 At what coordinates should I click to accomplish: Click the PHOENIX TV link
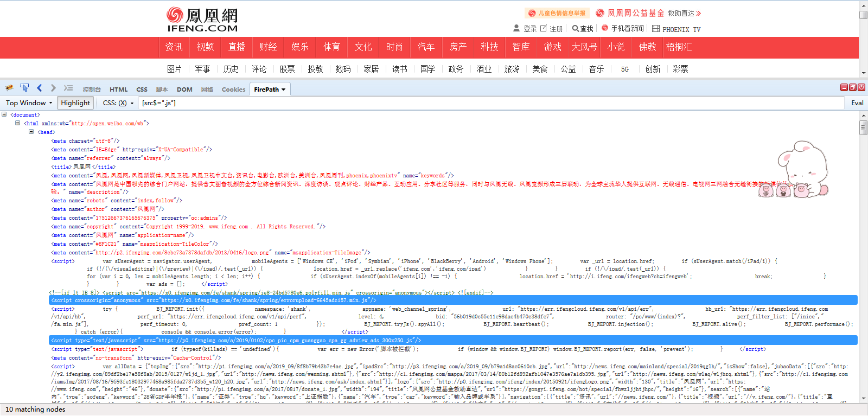(681, 29)
